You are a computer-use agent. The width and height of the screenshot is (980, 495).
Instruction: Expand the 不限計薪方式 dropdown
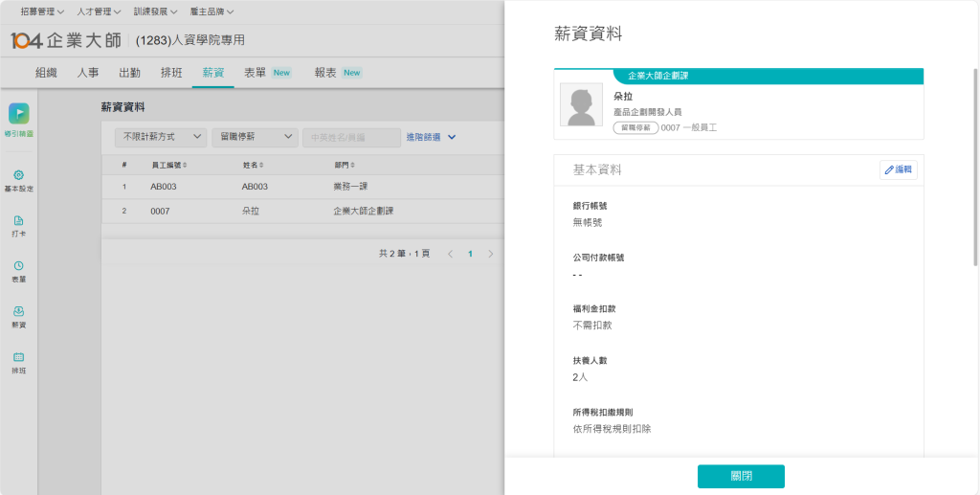pyautogui.click(x=160, y=137)
